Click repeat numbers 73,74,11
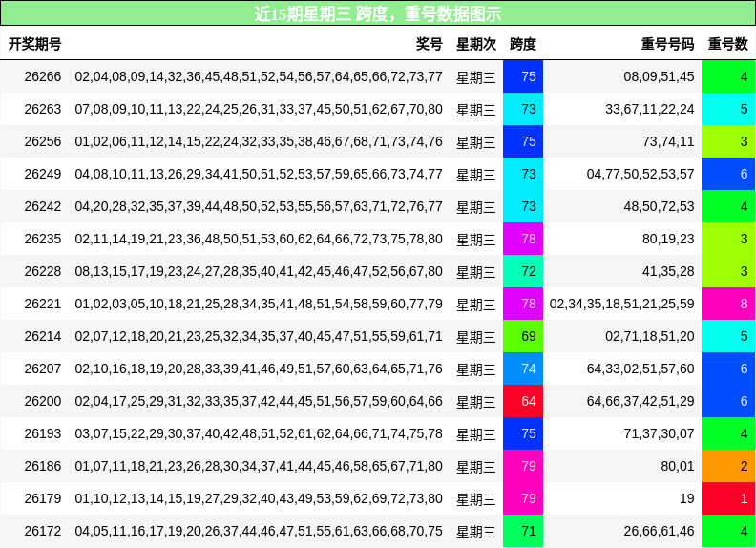Viewport: 756px width, 548px height. tap(668, 141)
